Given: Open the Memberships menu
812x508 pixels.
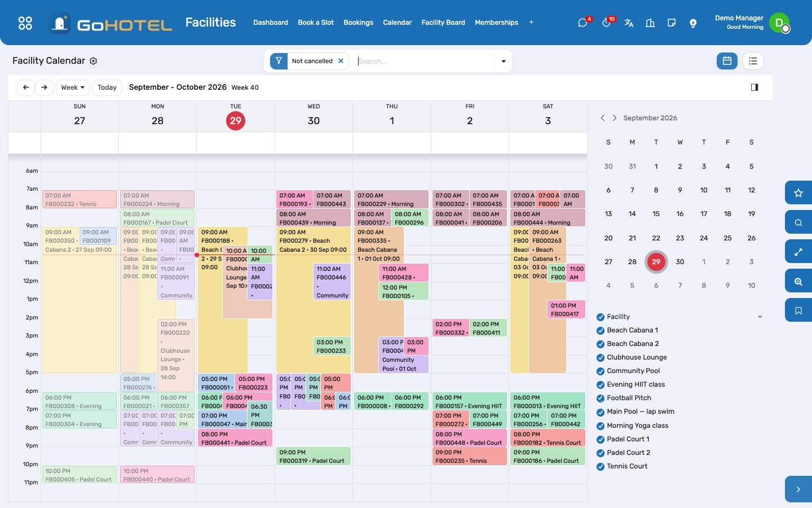Looking at the screenshot, I should coord(496,23).
